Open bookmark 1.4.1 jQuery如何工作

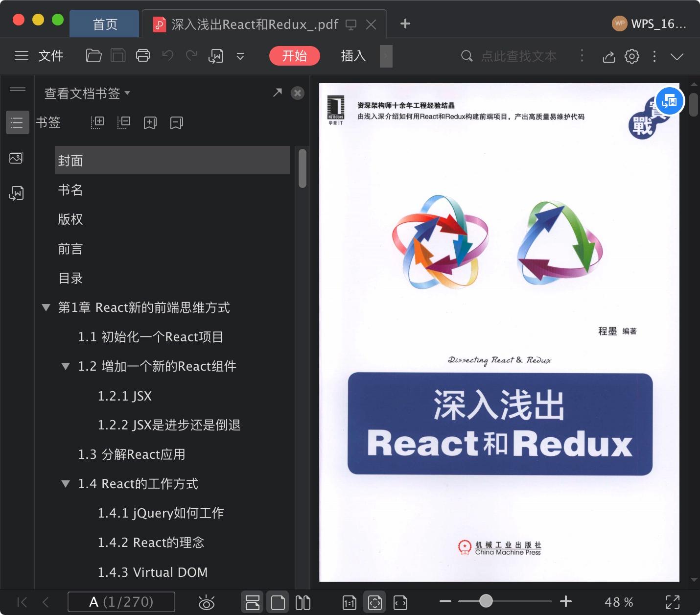(161, 513)
